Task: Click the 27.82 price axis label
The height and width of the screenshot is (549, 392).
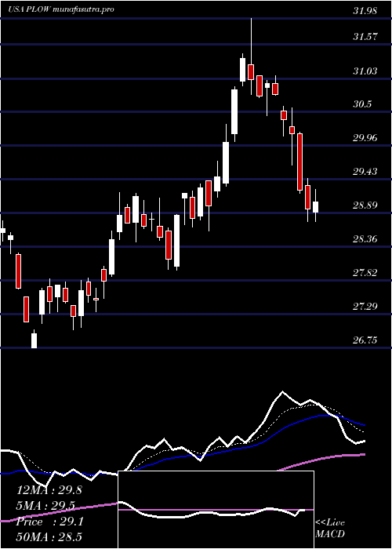Action: coord(365,273)
